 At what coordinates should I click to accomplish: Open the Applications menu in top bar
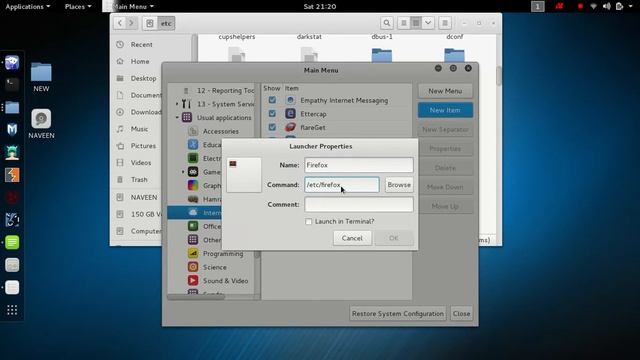[28, 6]
